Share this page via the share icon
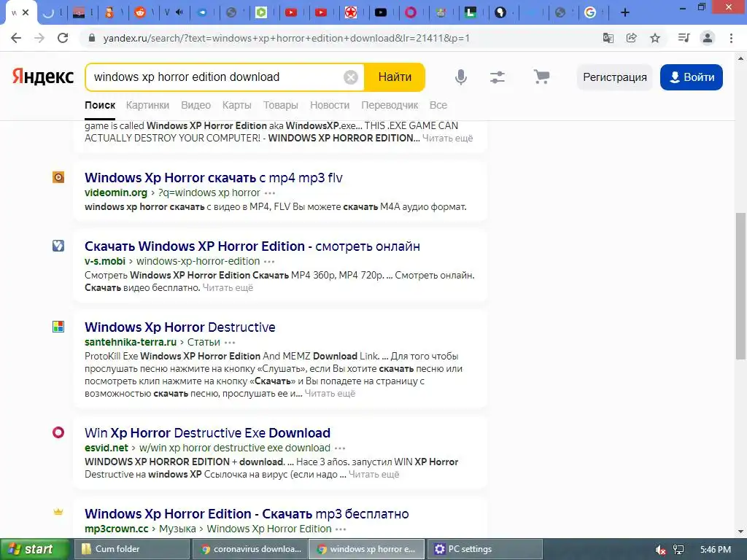 [x=632, y=38]
